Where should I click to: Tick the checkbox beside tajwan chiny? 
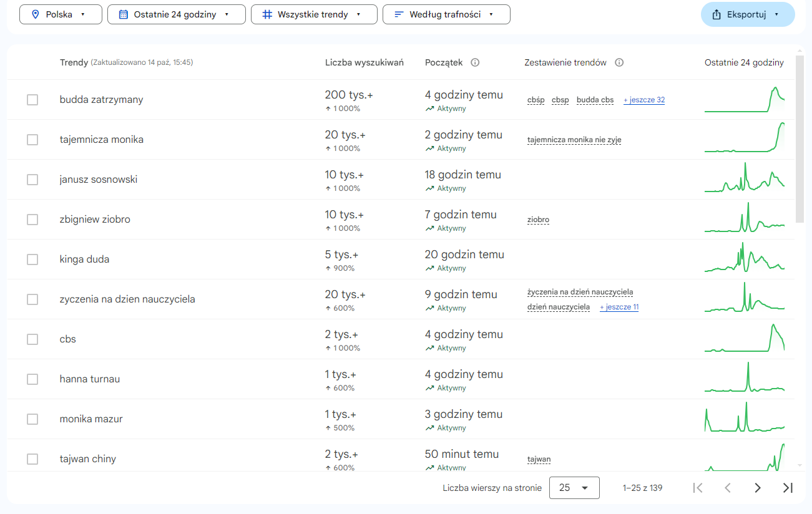[x=32, y=458]
